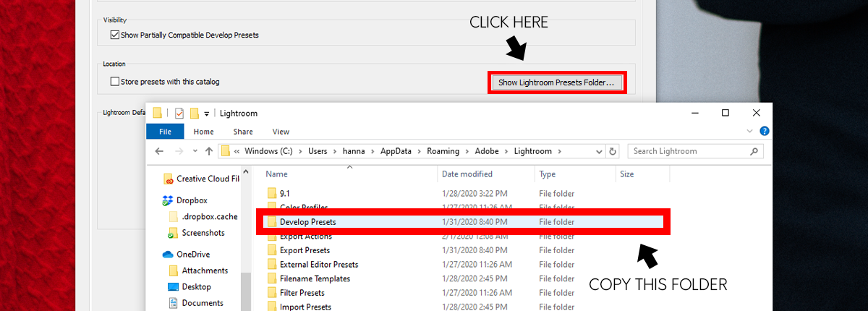Open OneDrive in the sidebar

194,254
